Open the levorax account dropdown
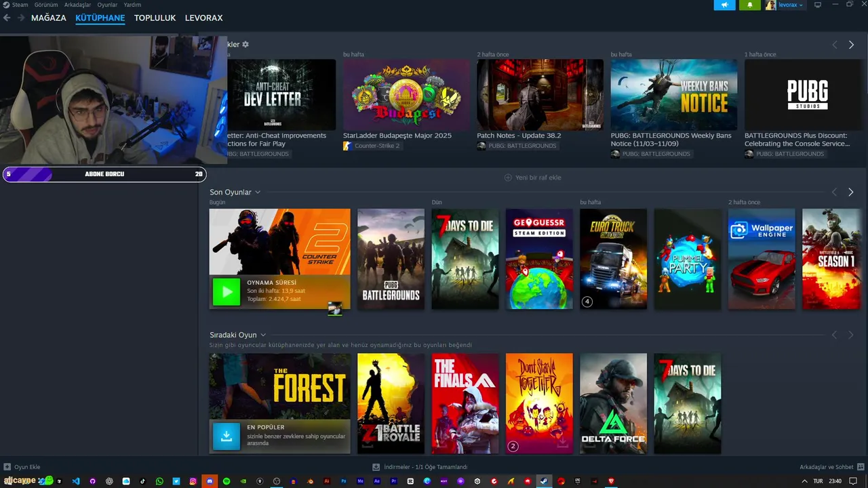Screen dimensions: 868x488 785,5
